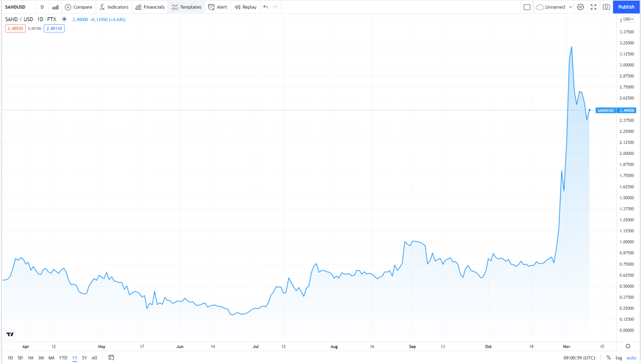The height and width of the screenshot is (364, 641).
Task: Toggle log scale mode
Action: point(619,358)
